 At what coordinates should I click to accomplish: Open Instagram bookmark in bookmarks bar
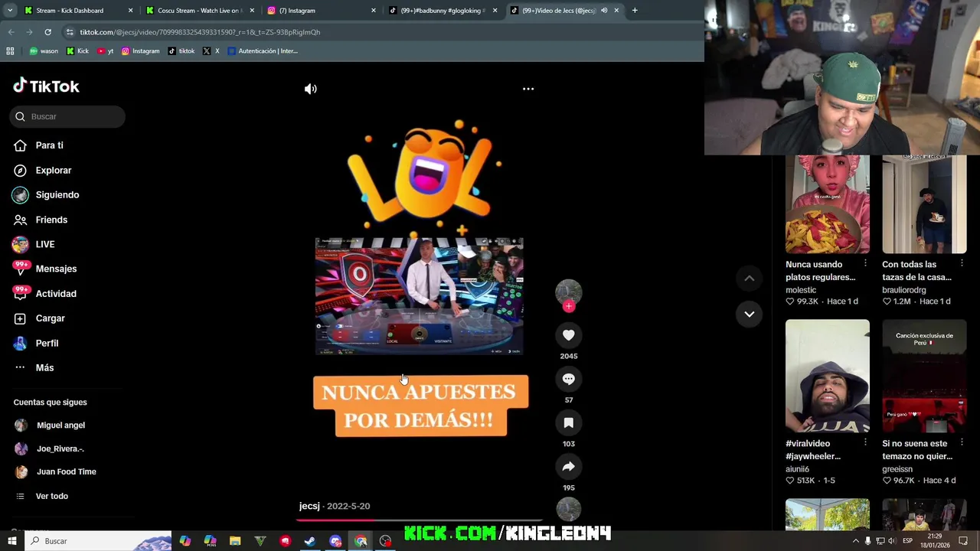pos(140,51)
